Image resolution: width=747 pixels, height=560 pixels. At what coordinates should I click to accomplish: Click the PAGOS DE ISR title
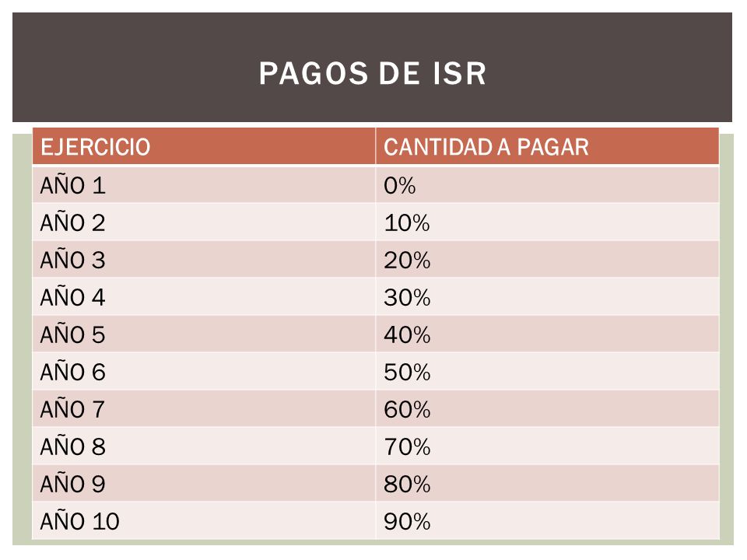pyautogui.click(x=373, y=73)
